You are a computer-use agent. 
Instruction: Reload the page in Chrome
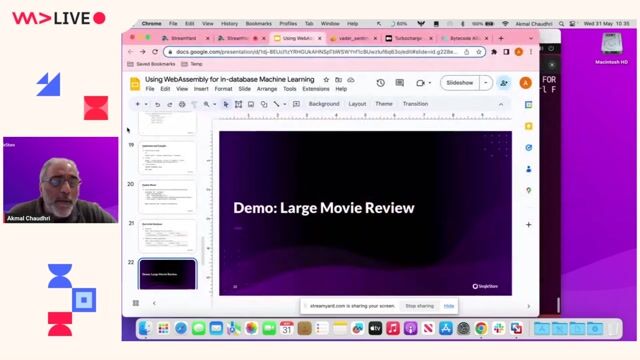point(155,52)
